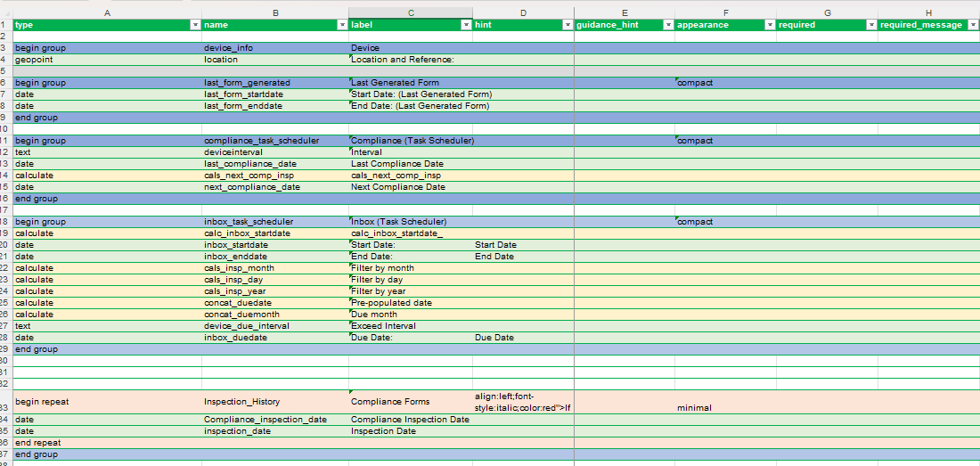Click the 'last_compliance_date' cell

coord(275,164)
